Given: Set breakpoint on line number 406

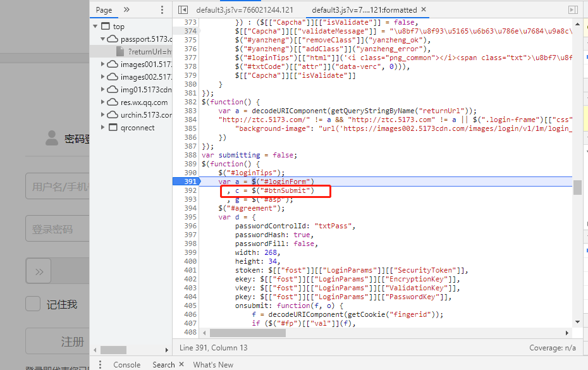Looking at the screenshot, I should point(190,314).
